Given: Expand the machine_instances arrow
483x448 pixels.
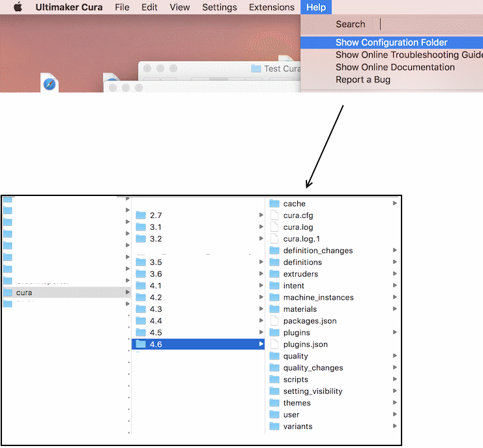Looking at the screenshot, I should coord(395,297).
